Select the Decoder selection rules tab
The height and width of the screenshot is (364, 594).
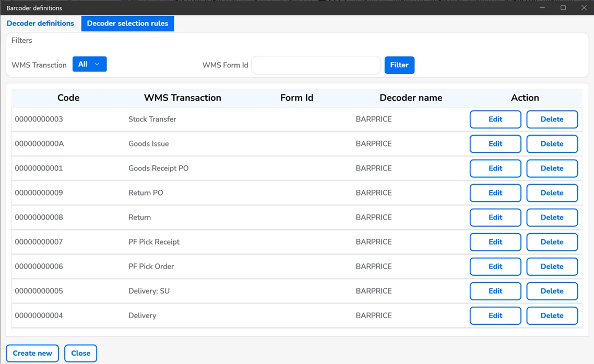pyautogui.click(x=127, y=23)
